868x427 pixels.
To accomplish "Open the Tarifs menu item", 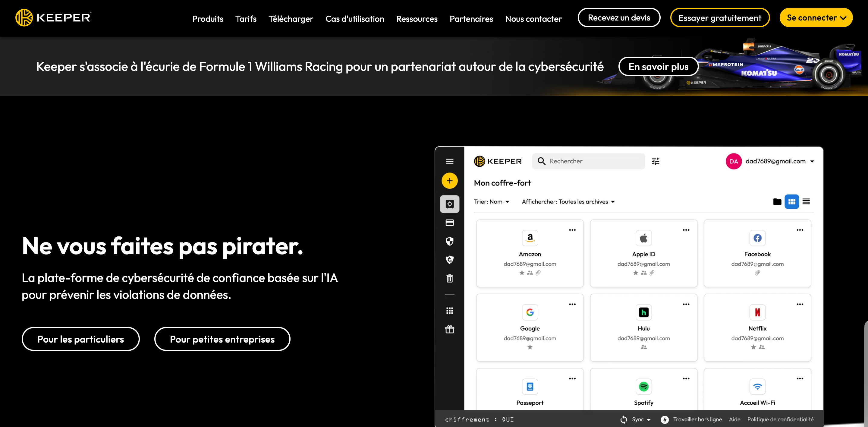I will 246,19.
